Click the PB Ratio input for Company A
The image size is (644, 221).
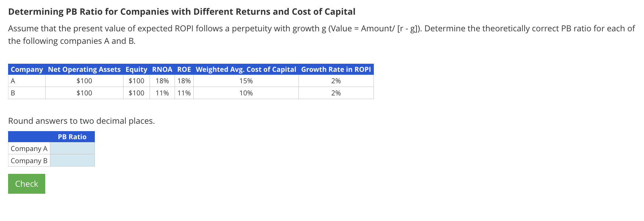tap(72, 148)
